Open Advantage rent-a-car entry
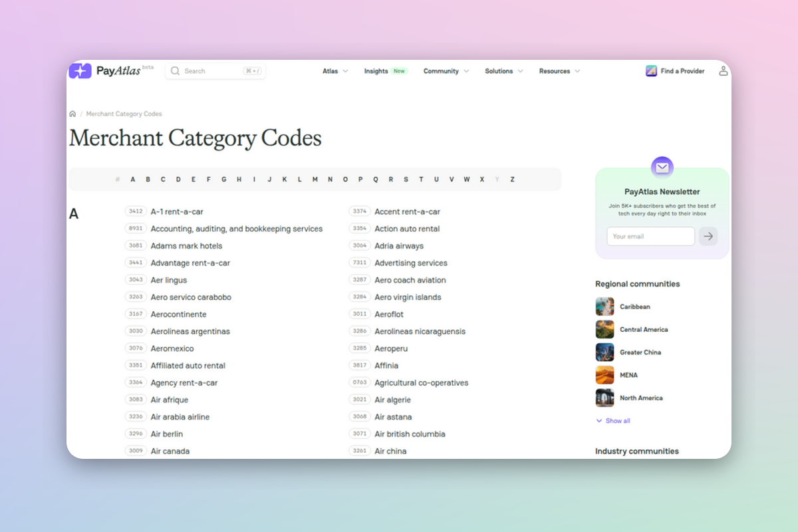This screenshot has height=532, width=798. click(x=190, y=263)
